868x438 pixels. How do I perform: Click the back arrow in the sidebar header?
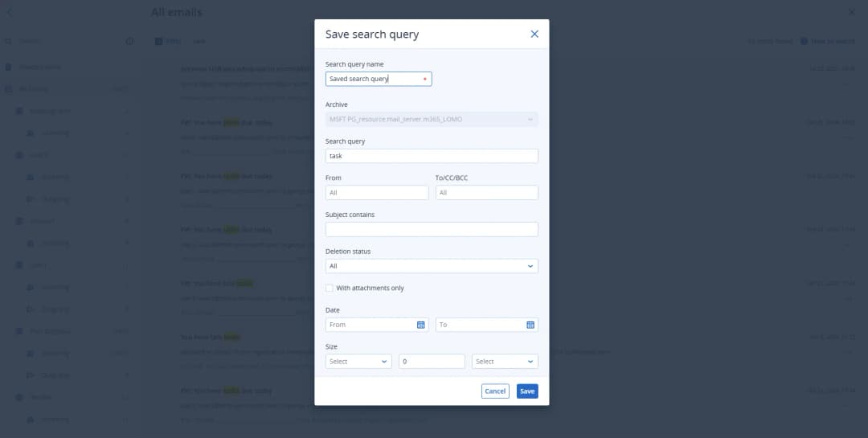9,12
